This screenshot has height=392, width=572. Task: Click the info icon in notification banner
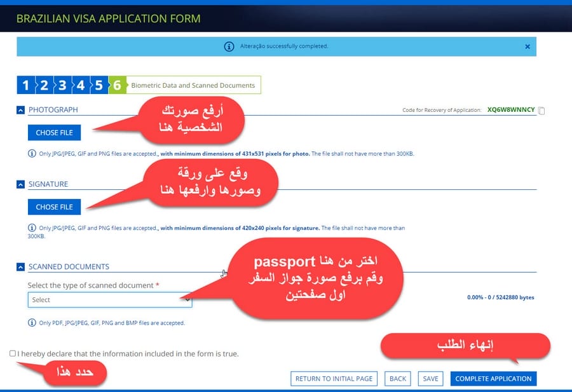pos(229,46)
